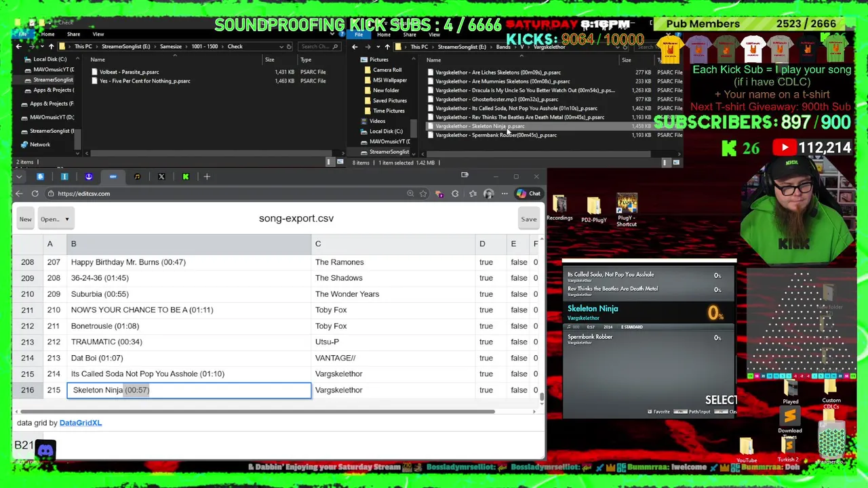Select 'Volbeat - Parasite_p.psarc' file
This screenshot has width=868, height=488.
129,72
